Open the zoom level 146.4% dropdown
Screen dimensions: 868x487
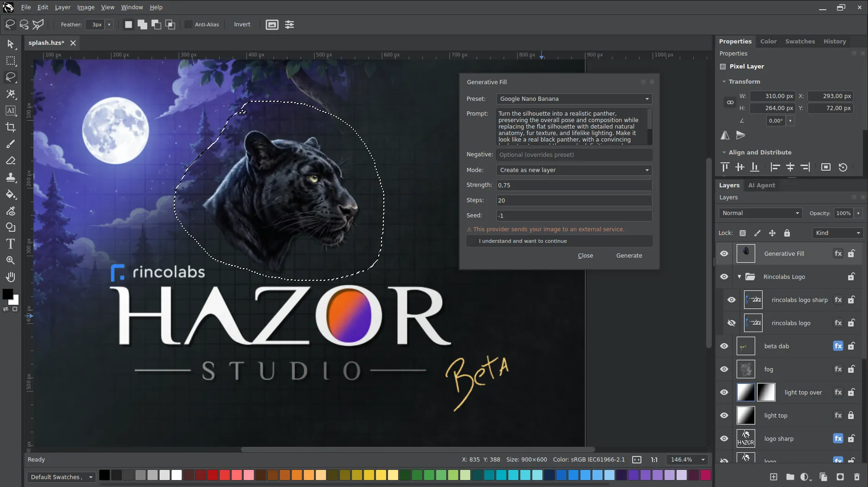(x=687, y=460)
